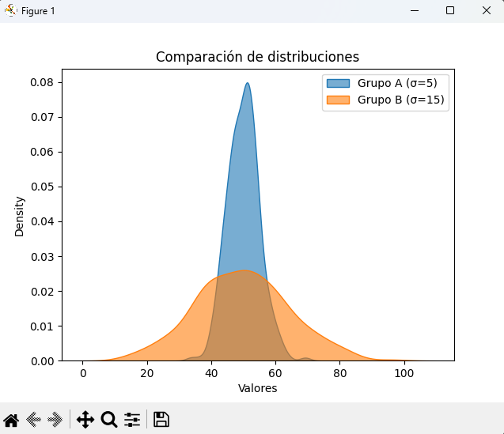Click the Density y-axis label
This screenshot has width=504, height=434.
20,217
